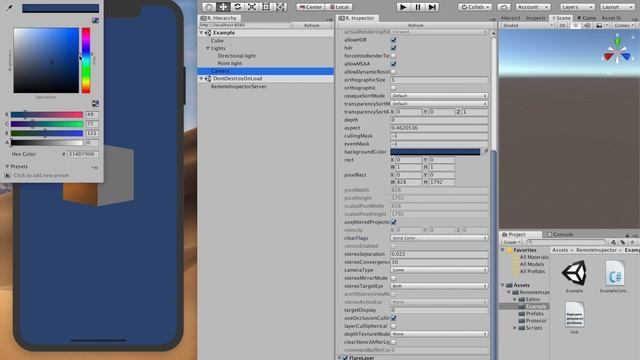This screenshot has height=360, width=640.
Task: Collapse the Presets section
Action: (x=7, y=167)
